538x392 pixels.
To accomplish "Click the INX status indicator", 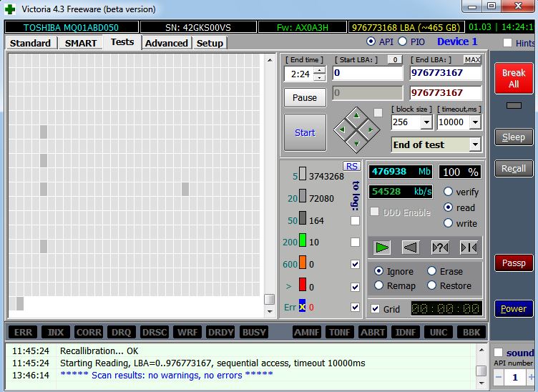I will [x=56, y=332].
